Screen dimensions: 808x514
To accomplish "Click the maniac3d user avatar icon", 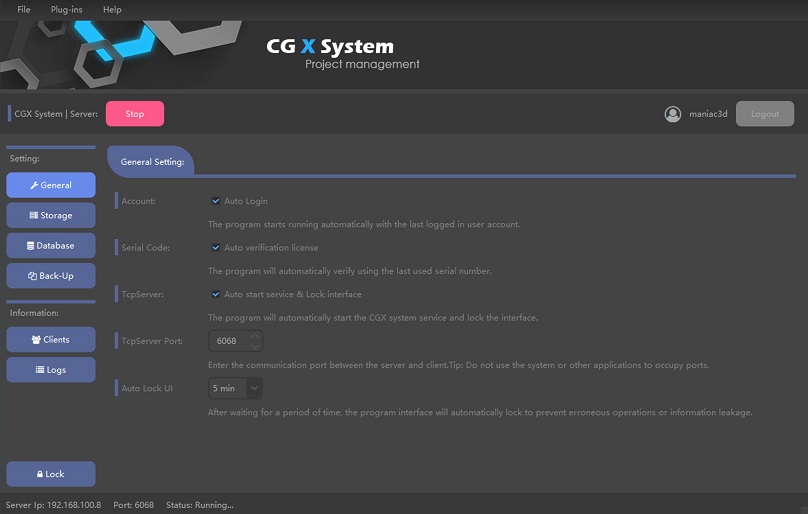I will [x=672, y=114].
